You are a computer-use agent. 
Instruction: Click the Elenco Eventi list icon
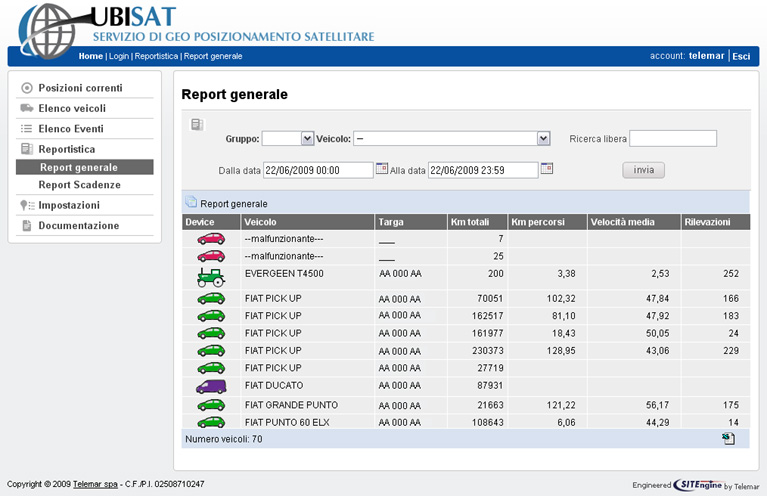coord(26,129)
